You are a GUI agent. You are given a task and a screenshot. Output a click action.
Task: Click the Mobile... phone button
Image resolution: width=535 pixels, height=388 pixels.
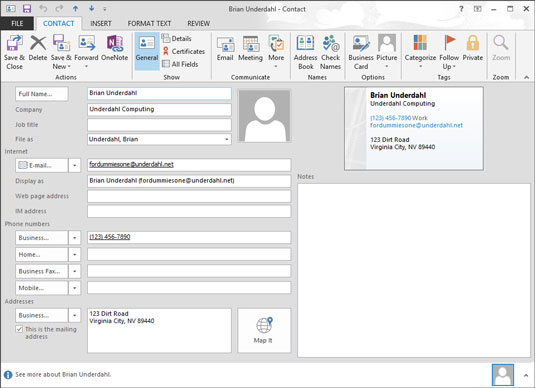(x=42, y=288)
